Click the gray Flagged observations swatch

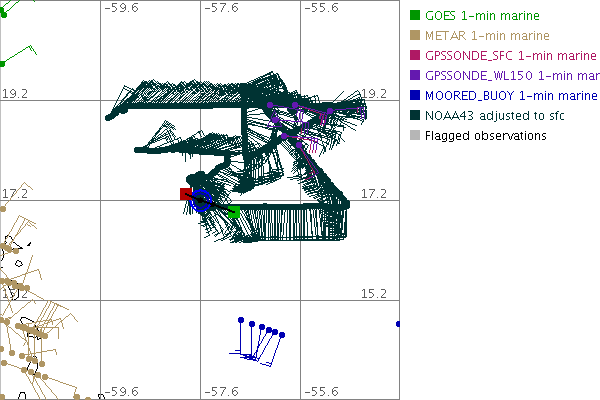pyautogui.click(x=415, y=135)
